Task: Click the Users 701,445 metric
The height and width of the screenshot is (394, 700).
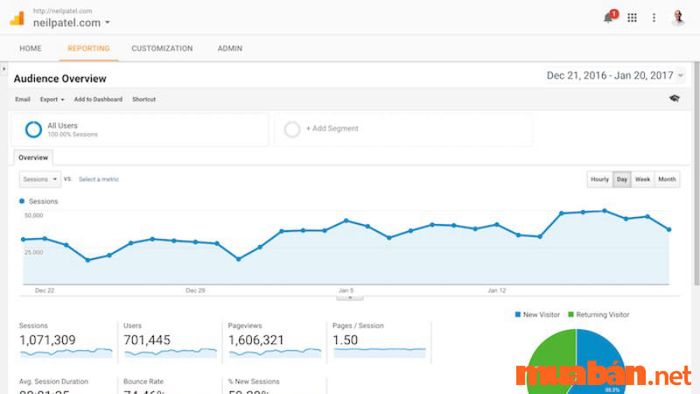Action: click(147, 340)
